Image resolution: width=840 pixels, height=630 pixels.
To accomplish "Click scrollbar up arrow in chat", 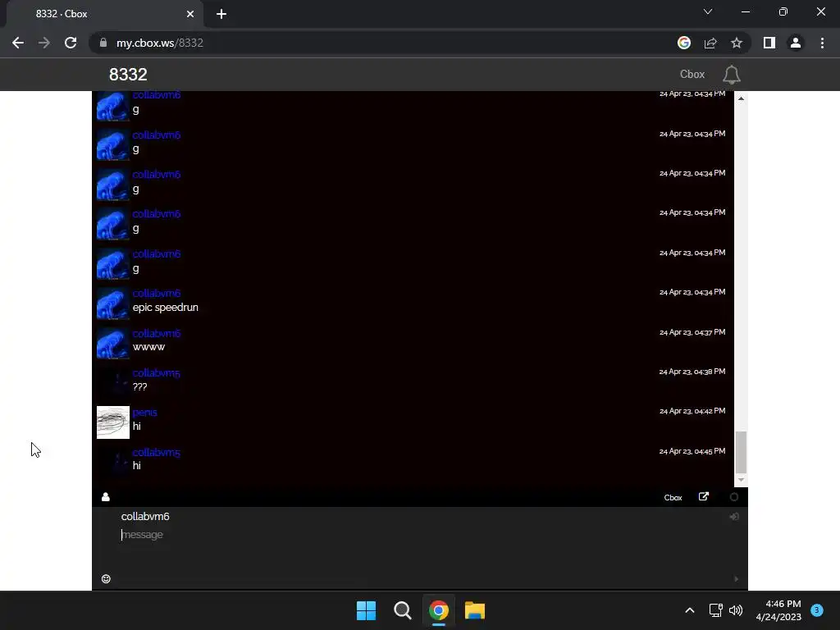I will [x=741, y=98].
